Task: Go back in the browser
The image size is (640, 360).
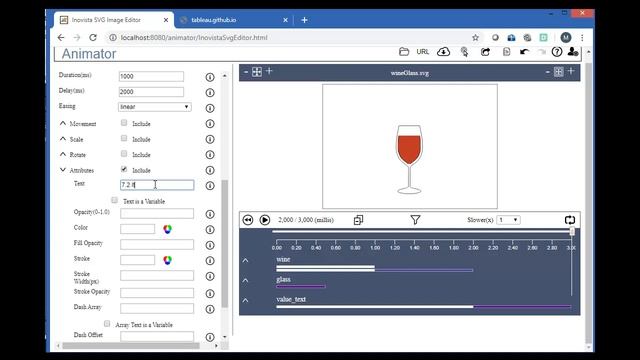Action: coord(61,38)
